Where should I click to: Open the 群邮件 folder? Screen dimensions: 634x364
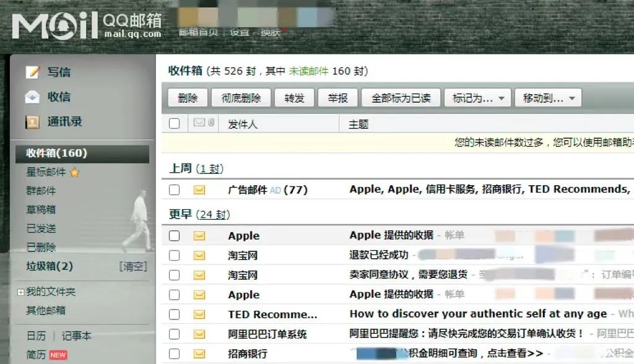41,191
